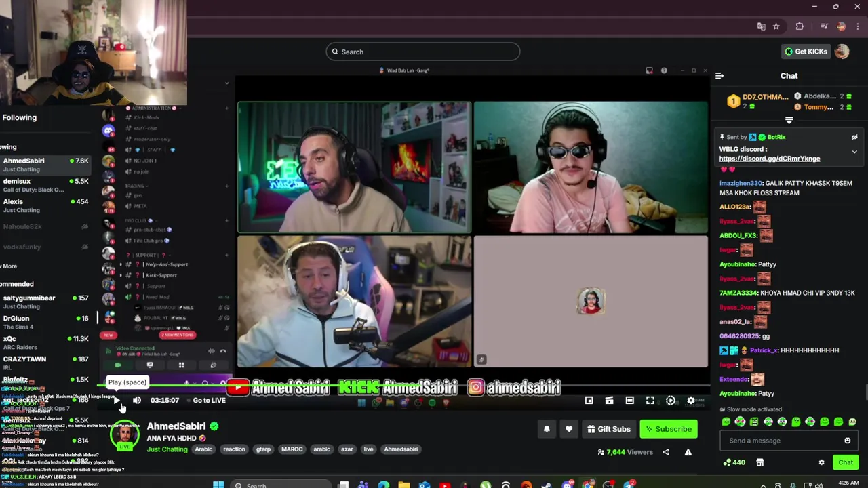Screen dimensions: 868x488
Task: Open saltygummibear recommended channel
Action: click(x=46, y=302)
